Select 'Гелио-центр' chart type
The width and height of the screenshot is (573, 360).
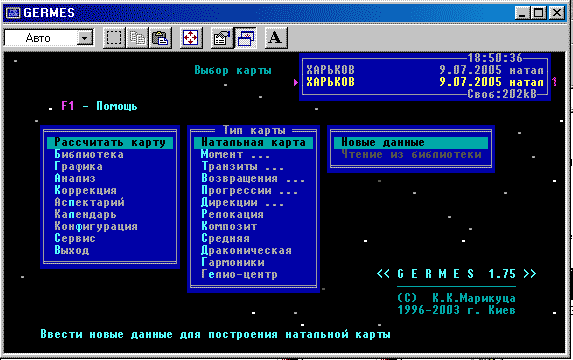pyautogui.click(x=239, y=274)
